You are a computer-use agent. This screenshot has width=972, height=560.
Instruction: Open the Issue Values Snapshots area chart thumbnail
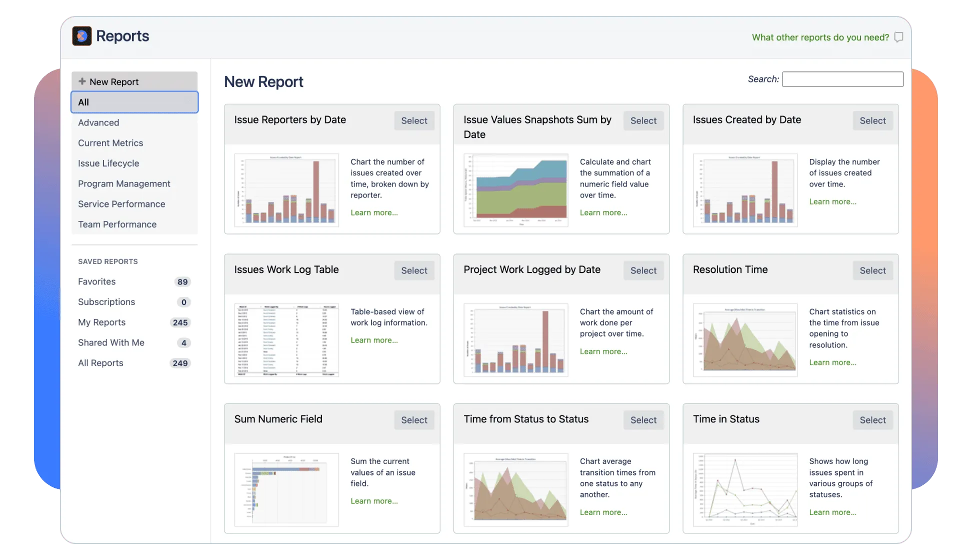pos(515,190)
